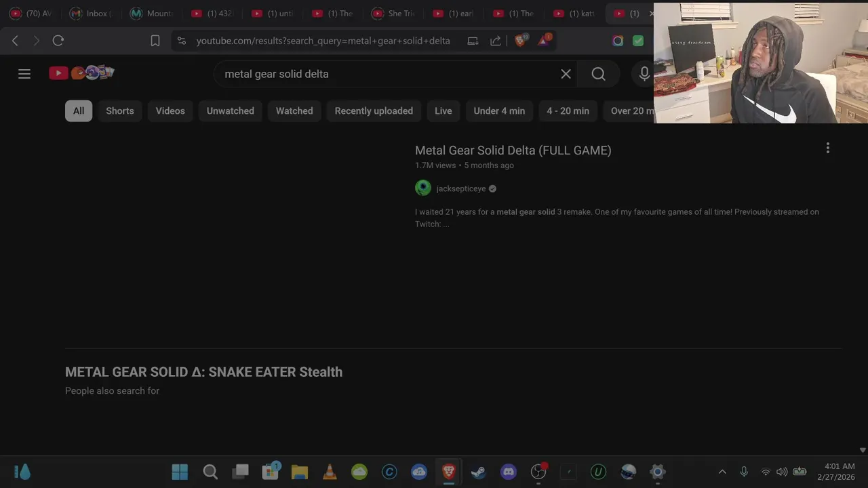The image size is (868, 488).
Task: Open Windows taskbar search
Action: [210, 472]
